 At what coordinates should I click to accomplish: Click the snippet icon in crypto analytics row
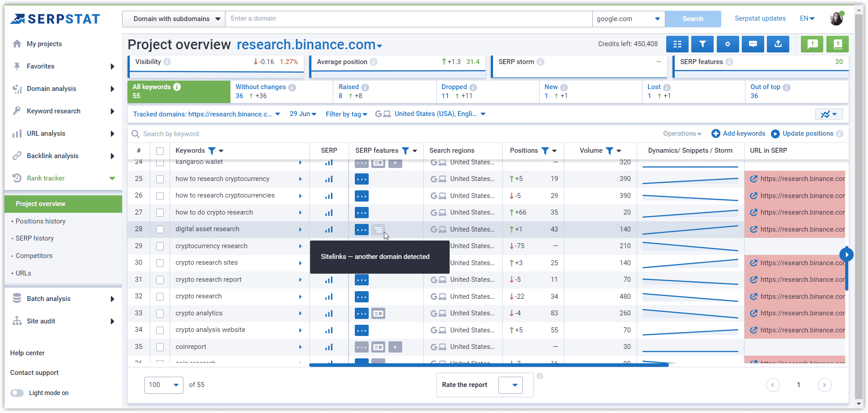(x=379, y=314)
